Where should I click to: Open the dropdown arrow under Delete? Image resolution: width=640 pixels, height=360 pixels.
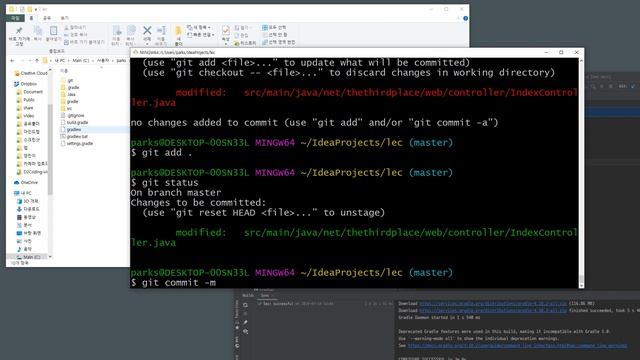147,44
